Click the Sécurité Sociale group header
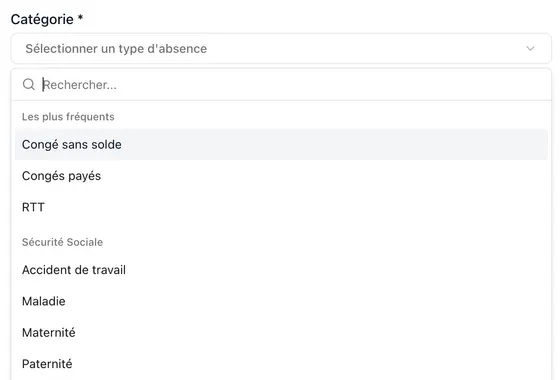 coord(62,242)
